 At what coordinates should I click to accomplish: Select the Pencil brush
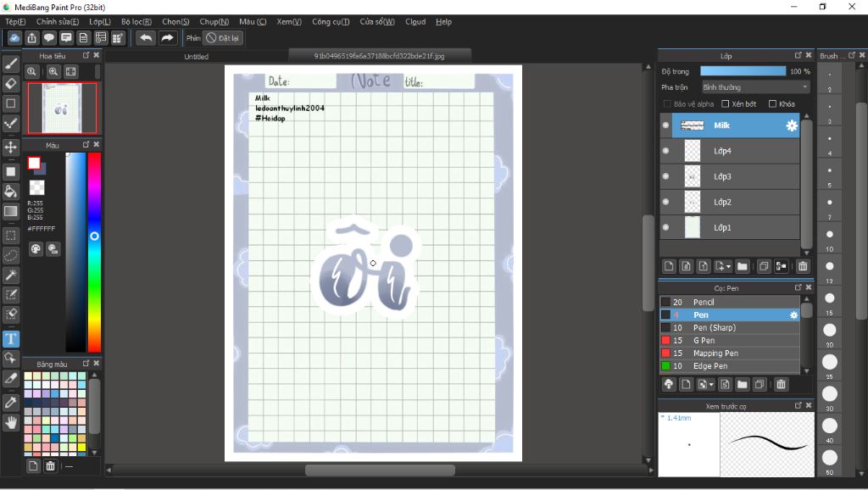point(730,303)
